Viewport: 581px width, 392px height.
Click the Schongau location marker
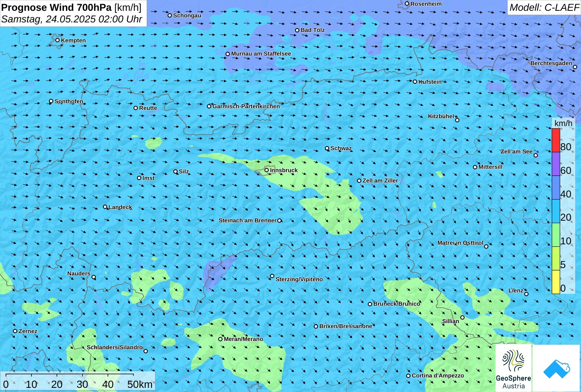[169, 15]
